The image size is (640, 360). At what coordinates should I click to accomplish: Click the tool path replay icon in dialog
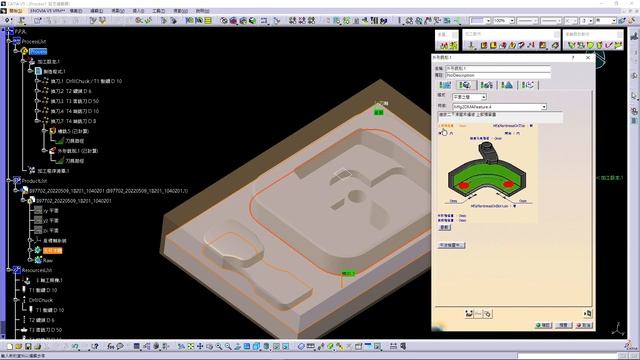point(469,313)
